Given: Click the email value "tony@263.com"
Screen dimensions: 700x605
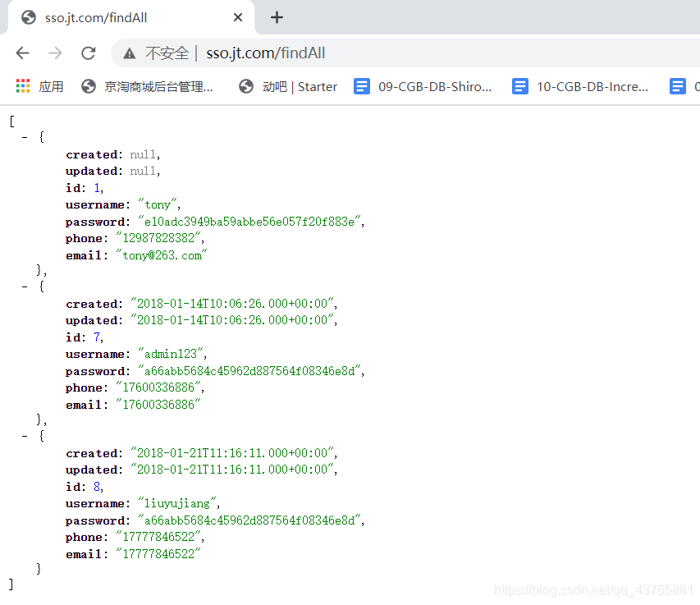Looking at the screenshot, I should [162, 255].
